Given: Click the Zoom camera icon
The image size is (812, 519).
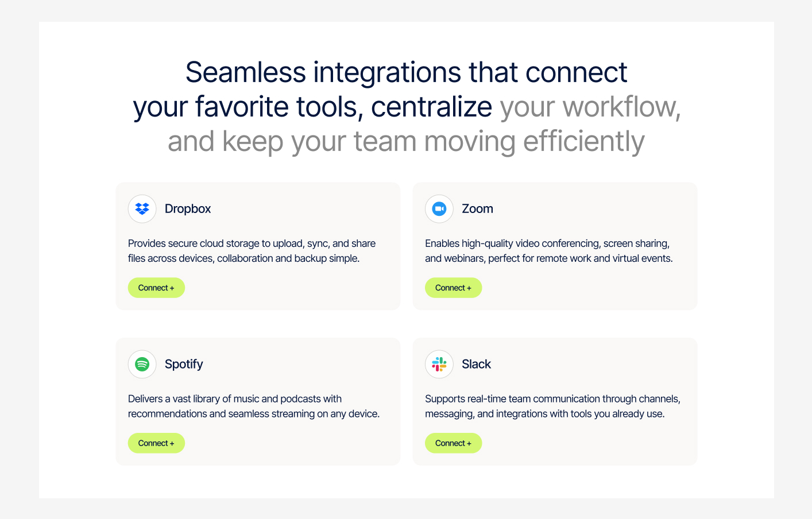Looking at the screenshot, I should [439, 208].
